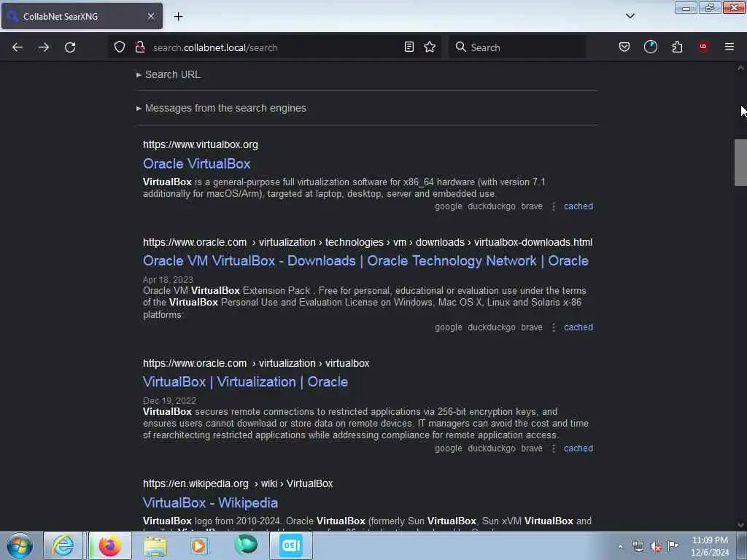This screenshot has height=560, width=747.
Task: Open cached link for Virtualization result
Action: coord(578,448)
